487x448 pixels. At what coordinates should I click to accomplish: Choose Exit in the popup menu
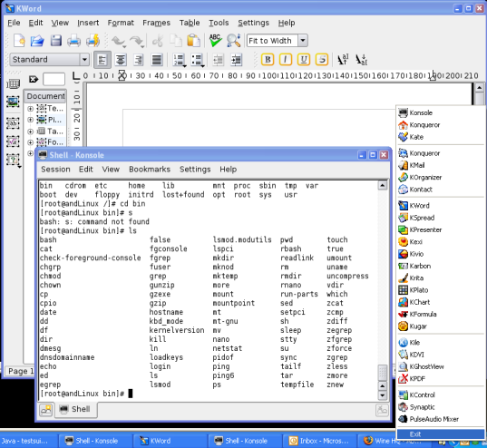coord(441,434)
